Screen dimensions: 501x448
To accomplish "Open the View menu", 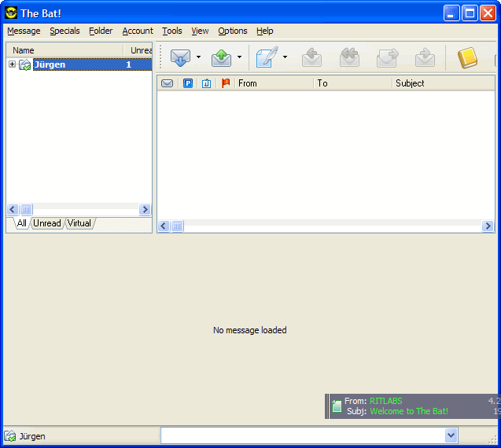I will pos(200,31).
